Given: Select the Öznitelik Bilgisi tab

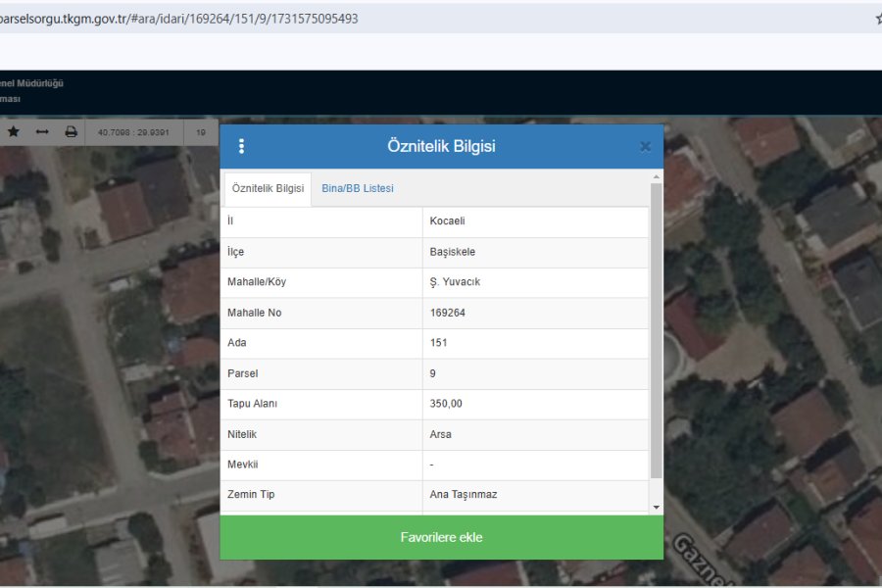Looking at the screenshot, I should (268, 188).
